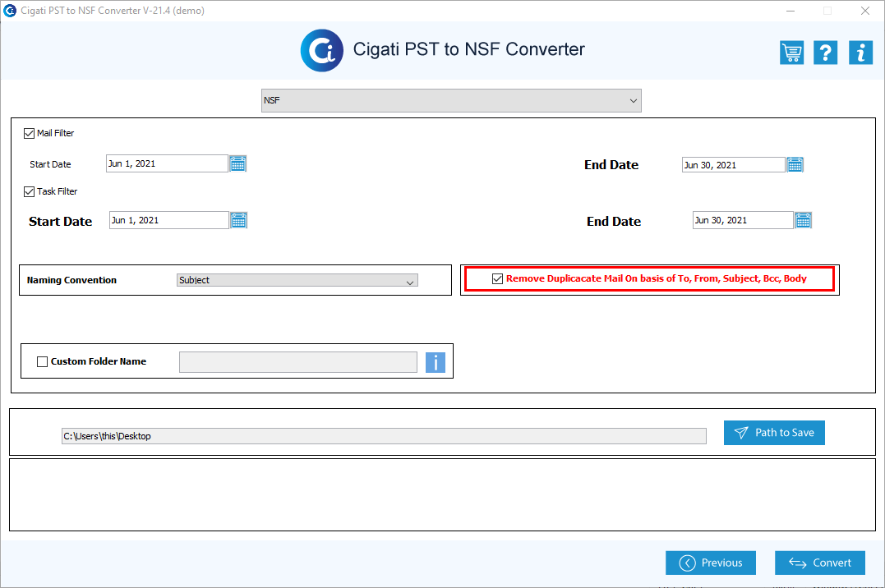Click the Path to Save button
Image resolution: width=885 pixels, height=588 pixels.
[774, 433]
